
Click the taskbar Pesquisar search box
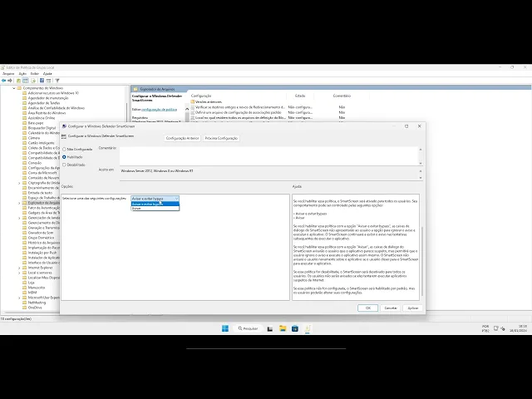coord(248,328)
